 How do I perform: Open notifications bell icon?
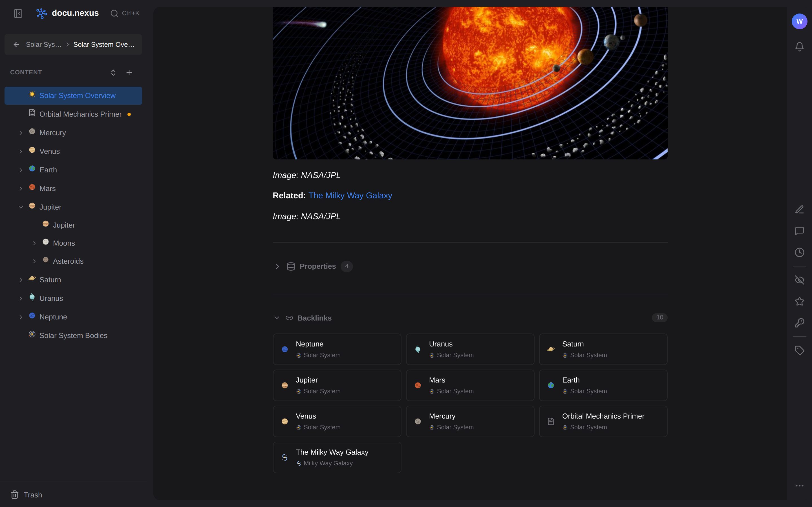pos(799,46)
